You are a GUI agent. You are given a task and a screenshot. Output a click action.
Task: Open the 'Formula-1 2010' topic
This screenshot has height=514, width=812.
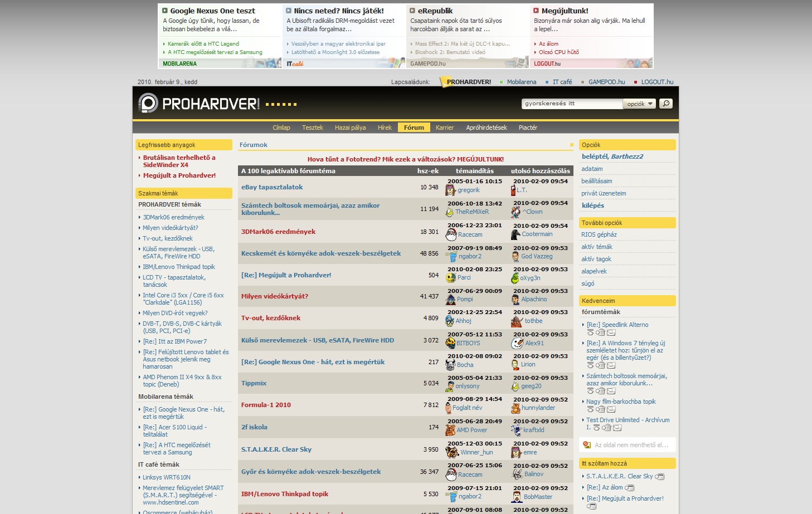click(x=266, y=405)
